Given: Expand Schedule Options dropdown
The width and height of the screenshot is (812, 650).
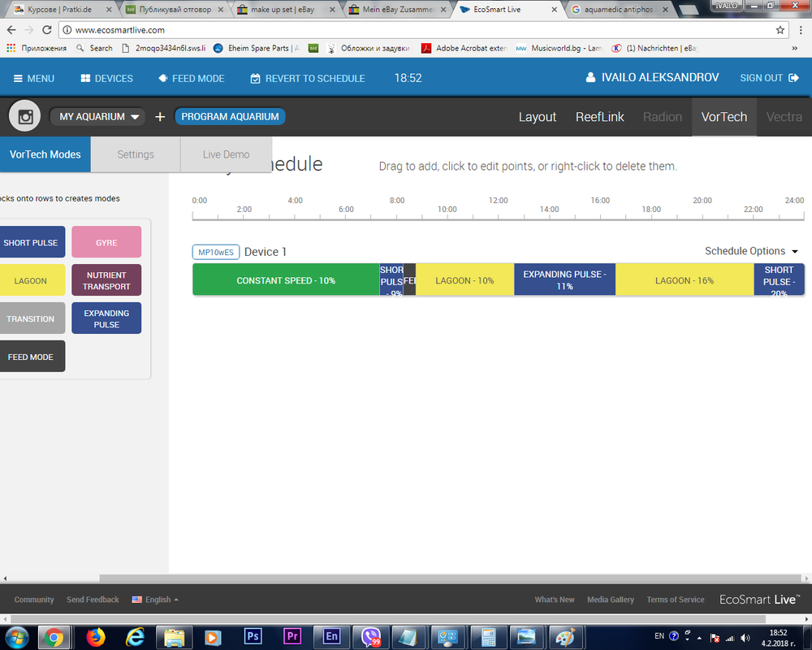Looking at the screenshot, I should pos(751,251).
